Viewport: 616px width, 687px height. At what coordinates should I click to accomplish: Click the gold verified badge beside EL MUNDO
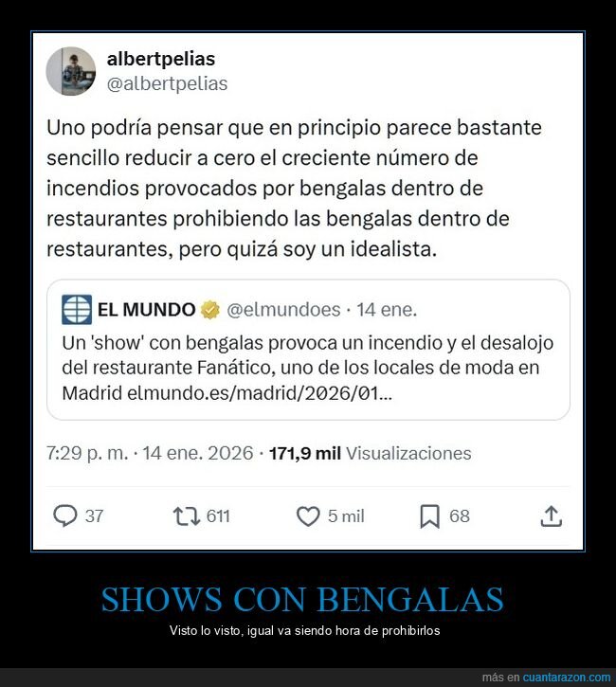tap(210, 310)
